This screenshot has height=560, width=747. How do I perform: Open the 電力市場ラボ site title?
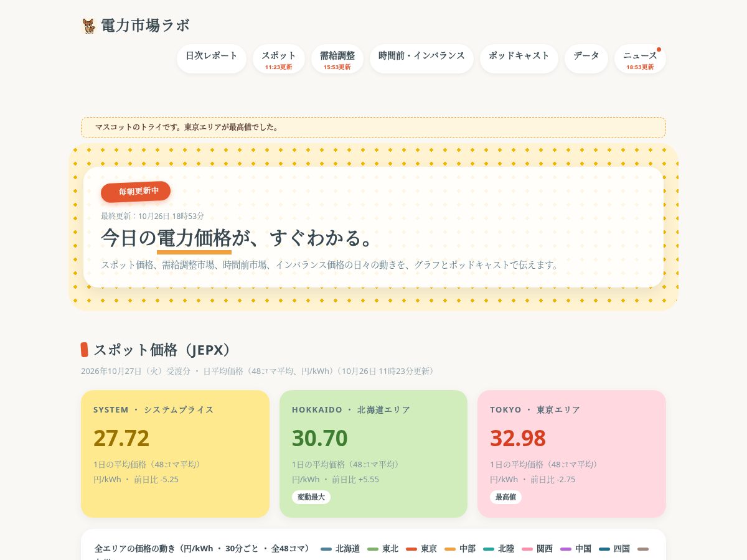tap(145, 26)
